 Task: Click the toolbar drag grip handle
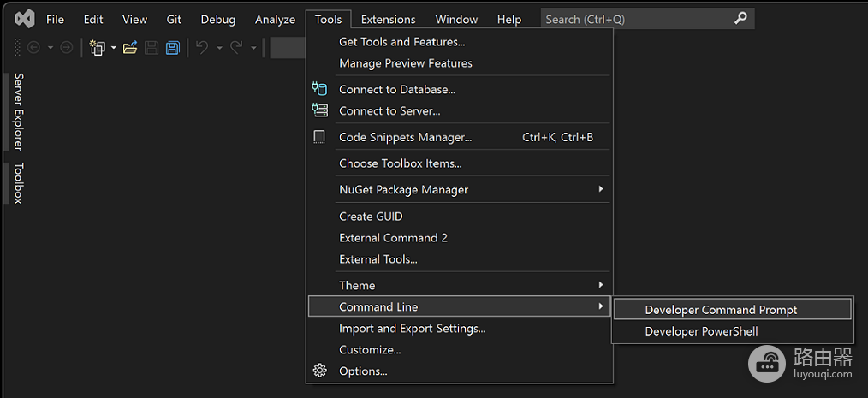pyautogui.click(x=18, y=48)
